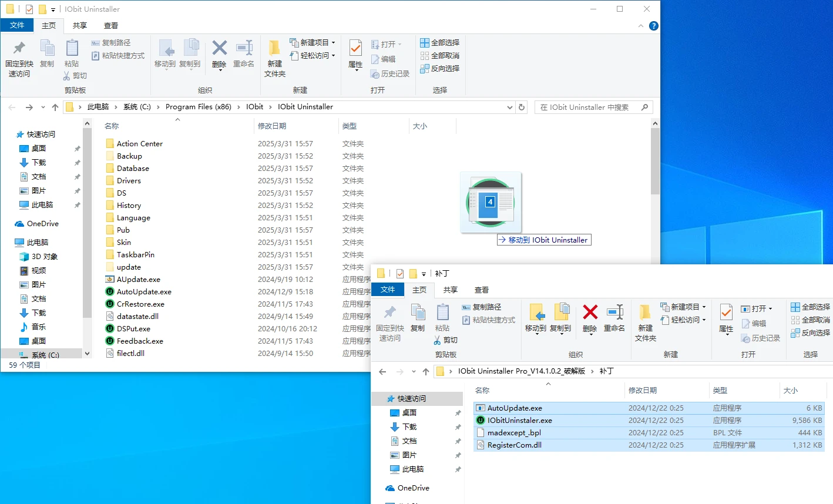
Task: Collapse the ribbon in IObit Uninstaller window
Action: click(x=641, y=26)
